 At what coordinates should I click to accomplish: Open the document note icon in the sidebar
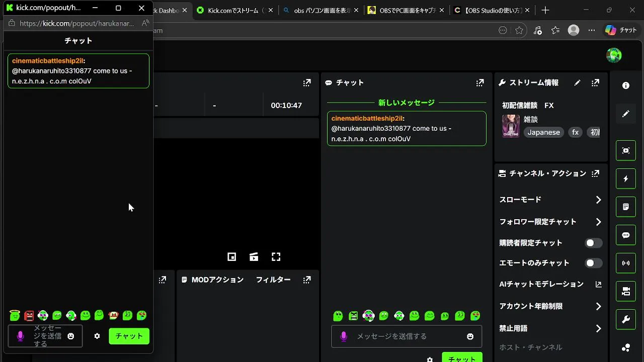(x=626, y=207)
